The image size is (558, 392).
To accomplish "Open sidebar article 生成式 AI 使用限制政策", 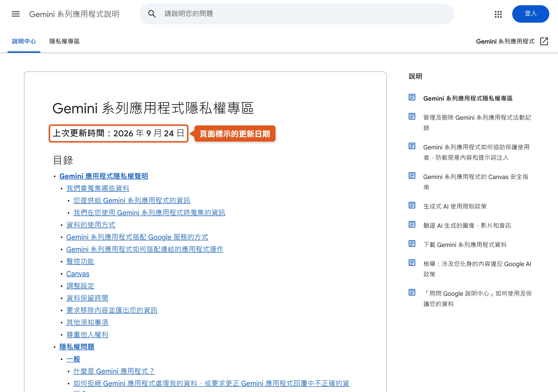I will pyautogui.click(x=455, y=206).
